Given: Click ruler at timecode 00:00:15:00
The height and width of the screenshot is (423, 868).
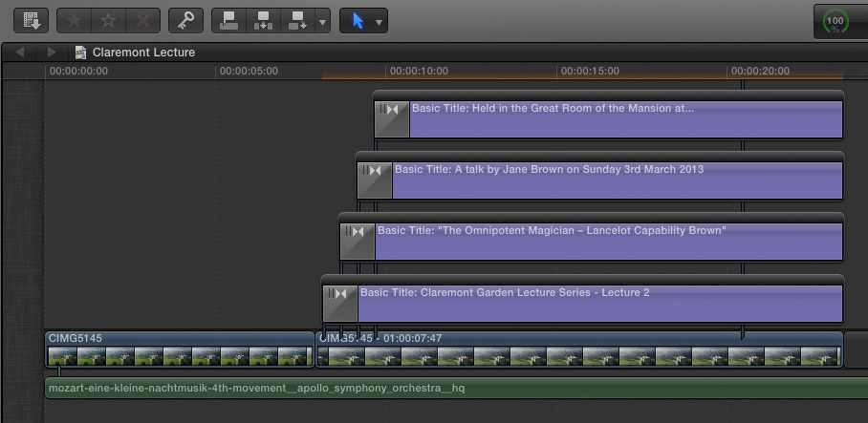Looking at the screenshot, I should point(590,71).
